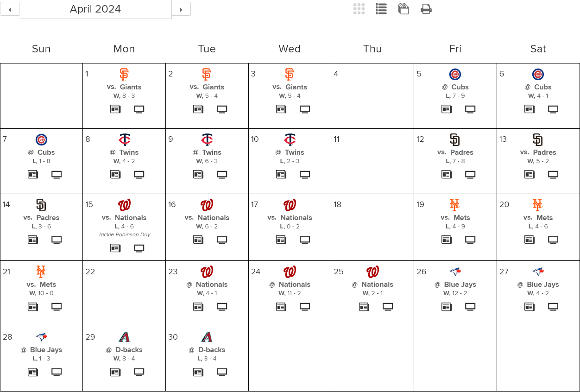Screen dimensions: 580x392
Task: Watch video for April 26 Blue Jays game
Action: tap(470, 307)
